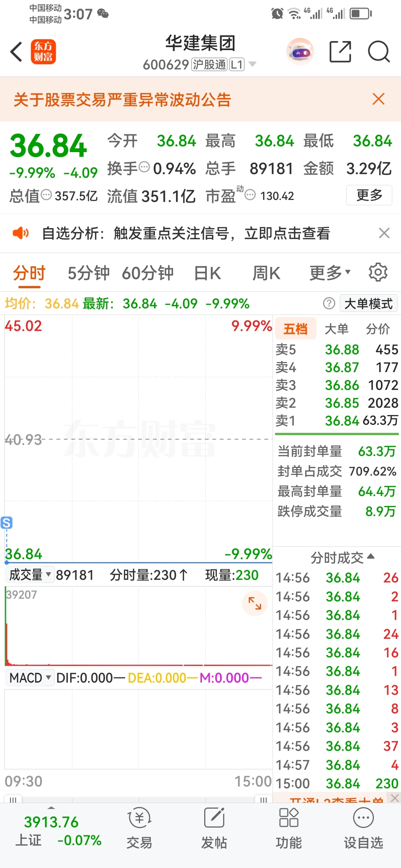
Task: Tap the info icon beside 换手
Action: pos(144,167)
